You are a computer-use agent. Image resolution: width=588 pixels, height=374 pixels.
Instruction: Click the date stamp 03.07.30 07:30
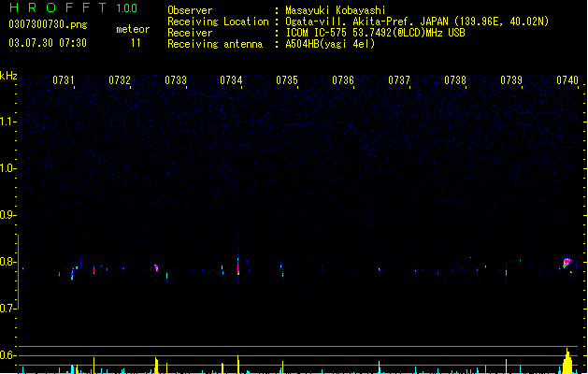(48, 43)
